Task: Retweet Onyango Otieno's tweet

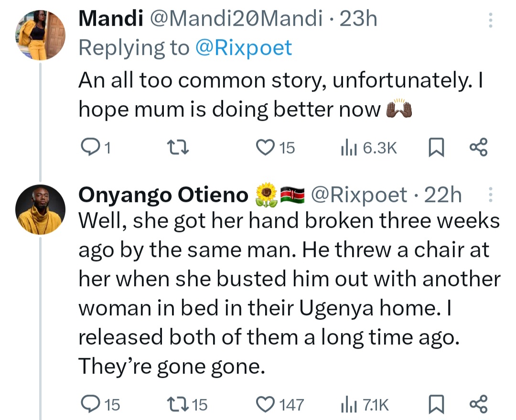Action: tap(179, 405)
